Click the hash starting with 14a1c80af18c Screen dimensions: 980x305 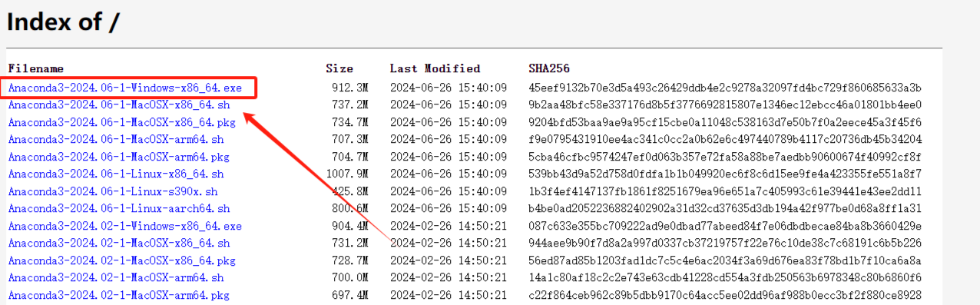(725, 278)
